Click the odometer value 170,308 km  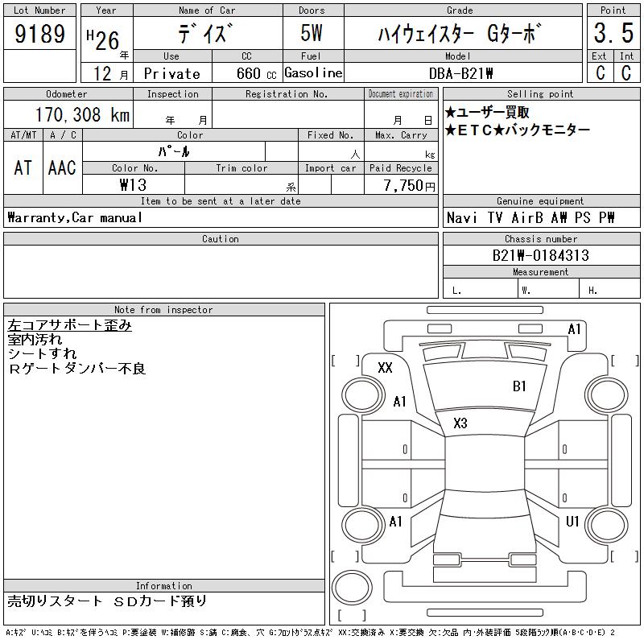point(82,114)
